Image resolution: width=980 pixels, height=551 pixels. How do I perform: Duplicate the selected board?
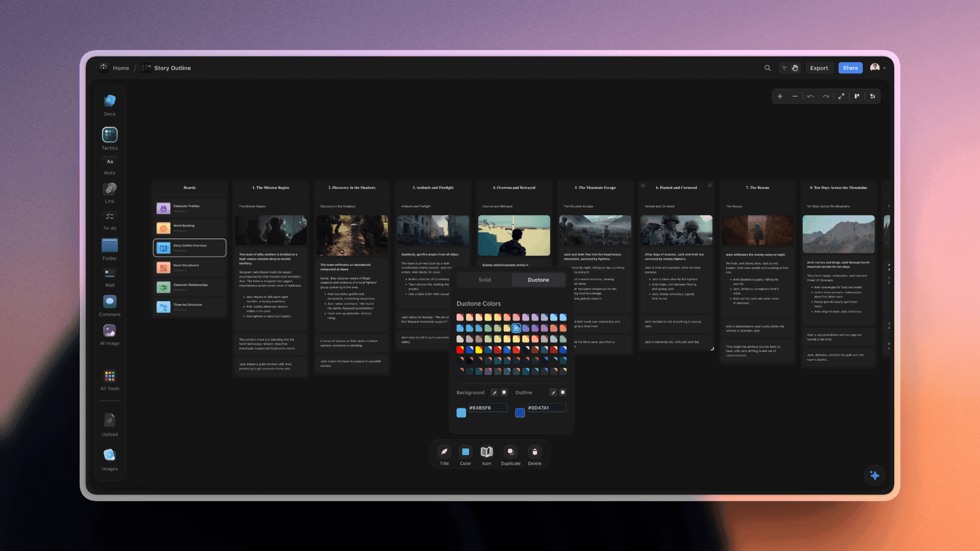(510, 456)
